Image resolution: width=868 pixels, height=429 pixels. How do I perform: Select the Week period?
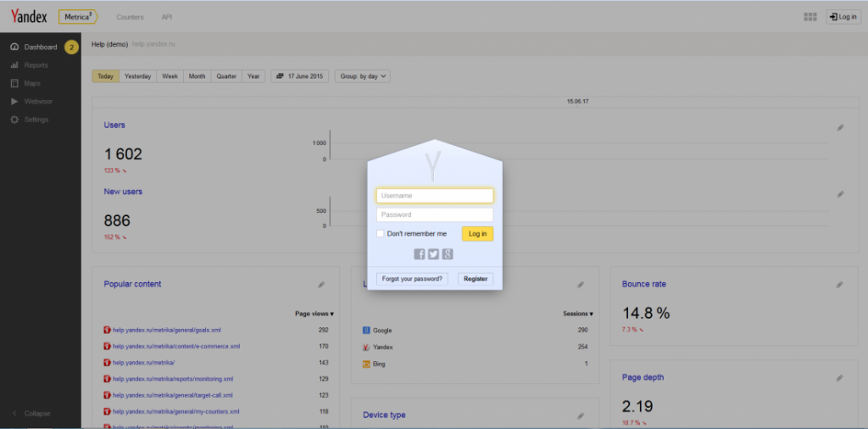pos(170,76)
